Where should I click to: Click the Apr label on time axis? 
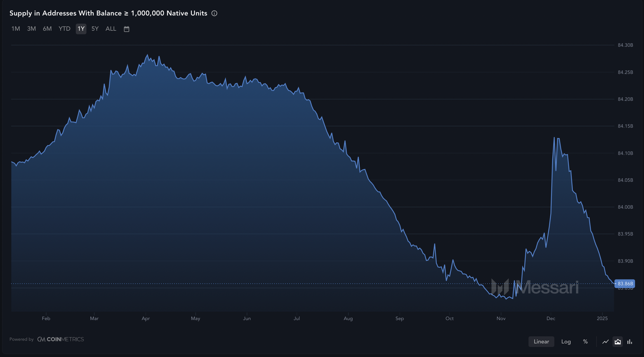pyautogui.click(x=146, y=318)
